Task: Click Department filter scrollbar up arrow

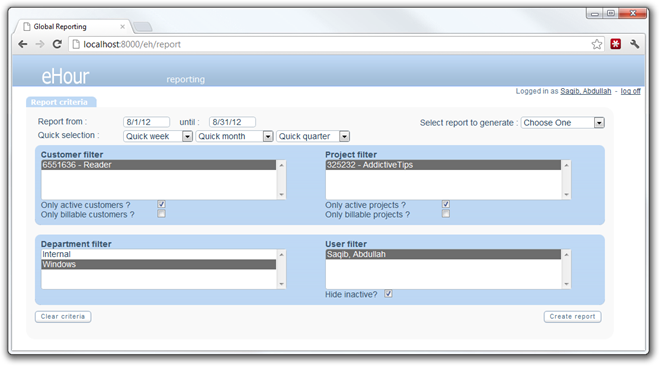Action: click(x=282, y=255)
